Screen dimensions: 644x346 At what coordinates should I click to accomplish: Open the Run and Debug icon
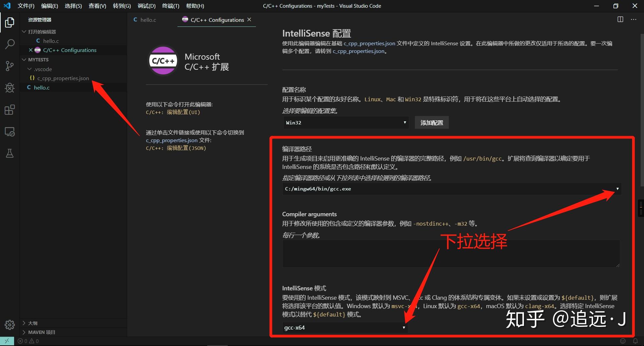point(9,88)
